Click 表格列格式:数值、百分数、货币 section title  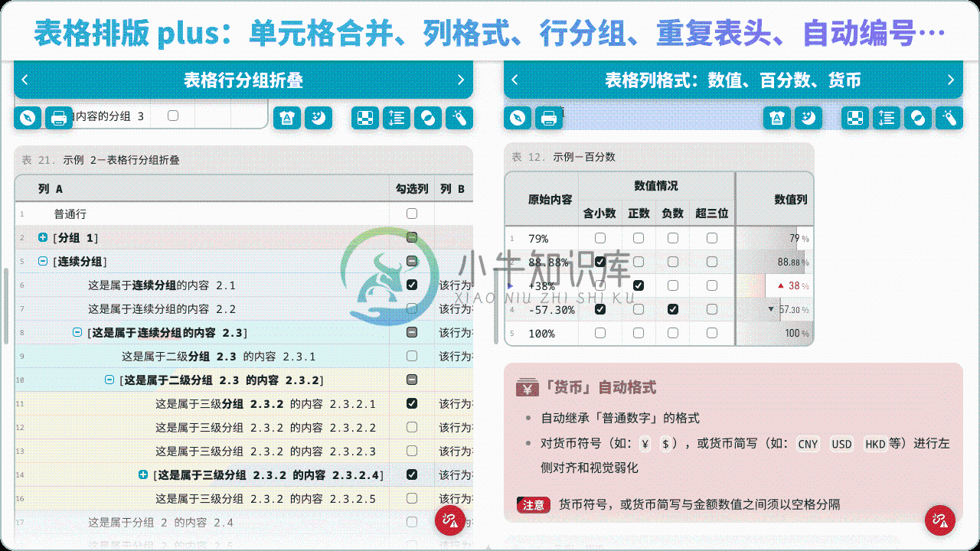[x=733, y=80]
